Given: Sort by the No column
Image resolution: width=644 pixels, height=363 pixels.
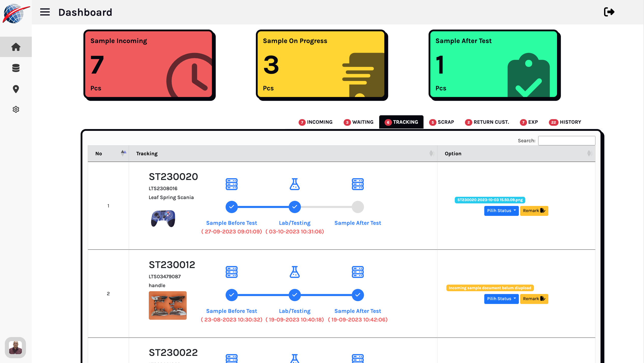Looking at the screenshot, I should click(x=108, y=153).
